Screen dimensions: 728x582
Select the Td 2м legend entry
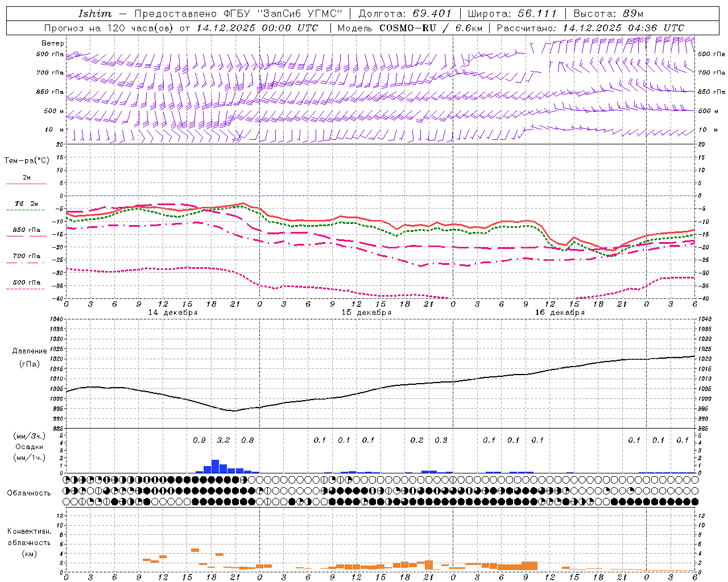[26, 203]
